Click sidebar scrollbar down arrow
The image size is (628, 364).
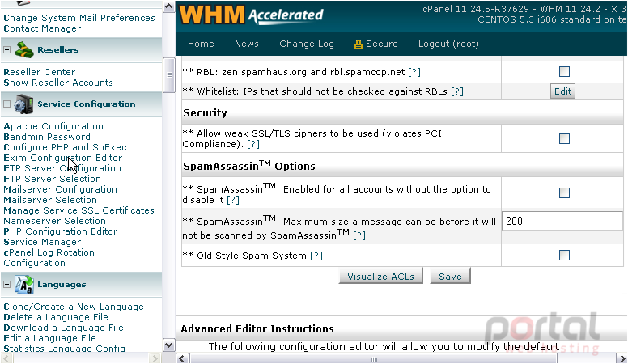tap(169, 345)
